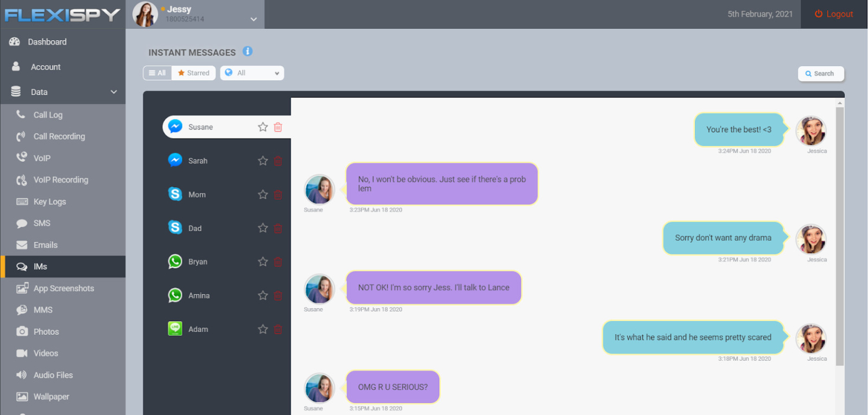Go to the Dashboard page

[47, 41]
